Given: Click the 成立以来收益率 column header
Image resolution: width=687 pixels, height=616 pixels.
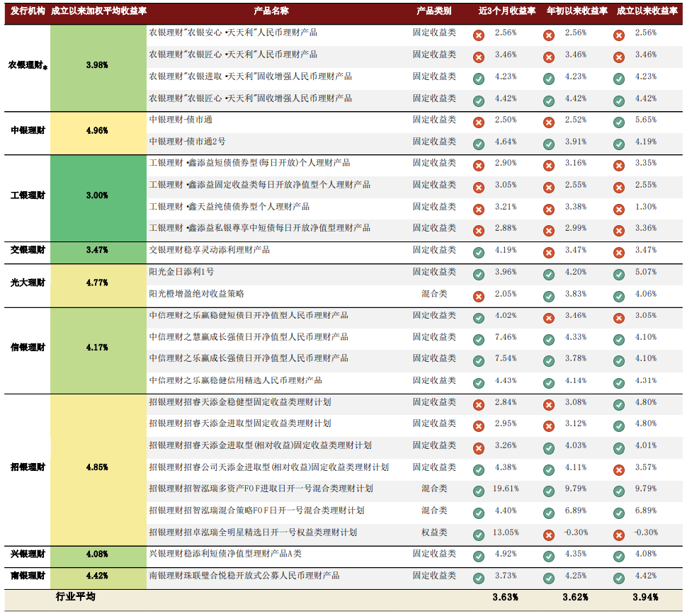Looking at the screenshot, I should [x=647, y=11].
